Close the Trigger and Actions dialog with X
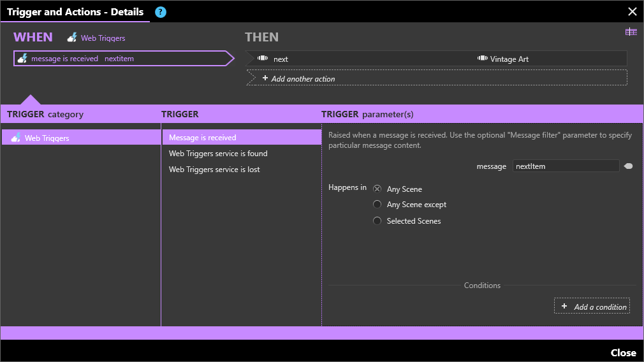Screen dimensions: 644x362 point(632,11)
